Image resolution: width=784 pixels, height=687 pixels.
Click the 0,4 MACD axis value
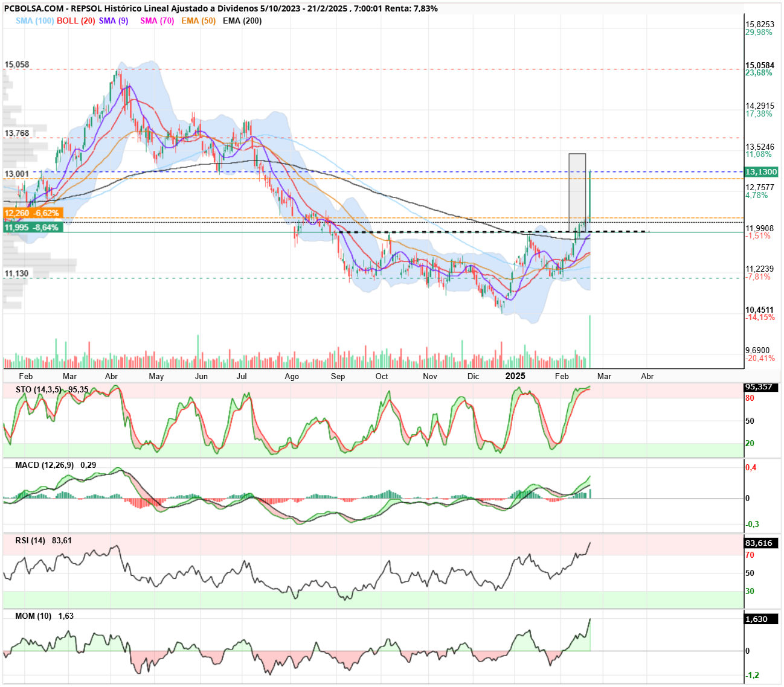tap(751, 468)
